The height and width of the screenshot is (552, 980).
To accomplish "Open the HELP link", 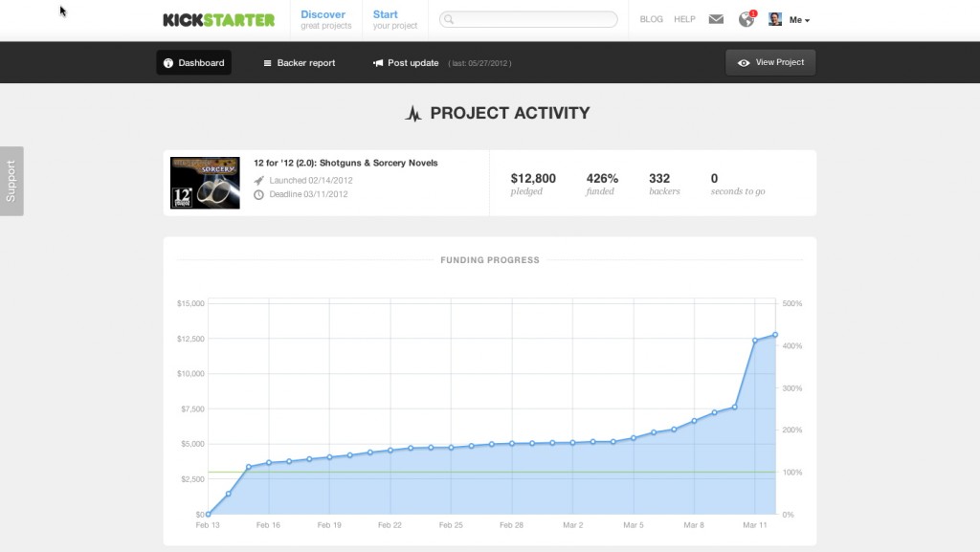I will [684, 19].
